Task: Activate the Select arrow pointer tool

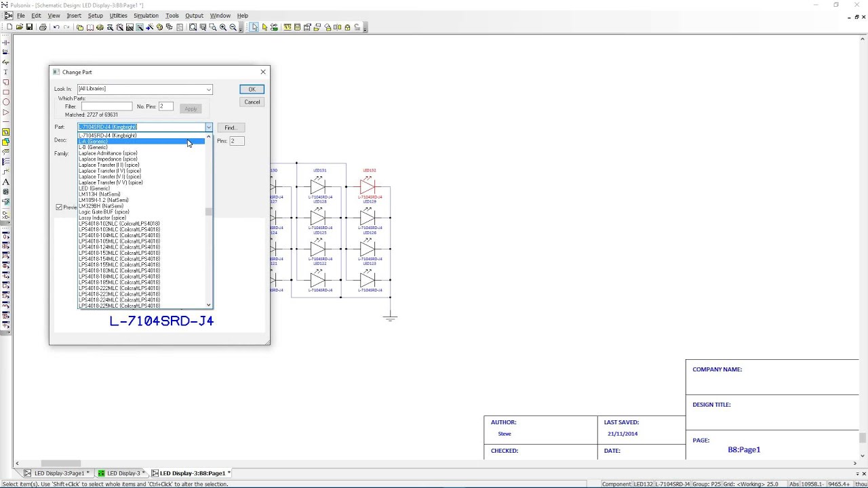Action: point(254,27)
